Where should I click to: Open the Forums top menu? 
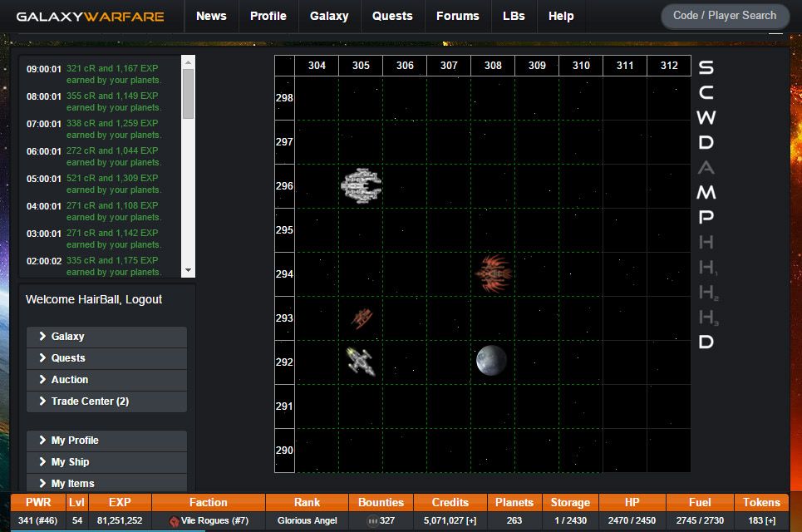(457, 16)
